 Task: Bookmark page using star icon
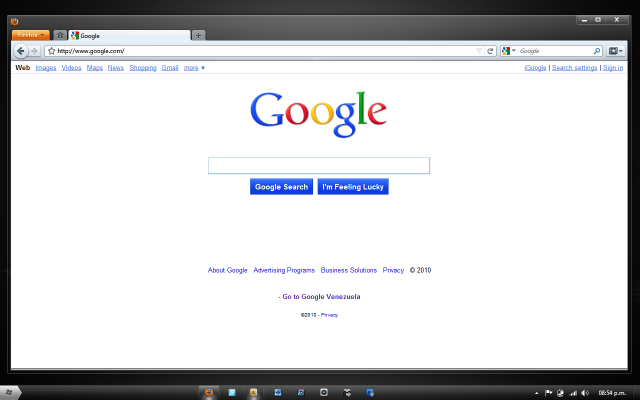(51, 51)
